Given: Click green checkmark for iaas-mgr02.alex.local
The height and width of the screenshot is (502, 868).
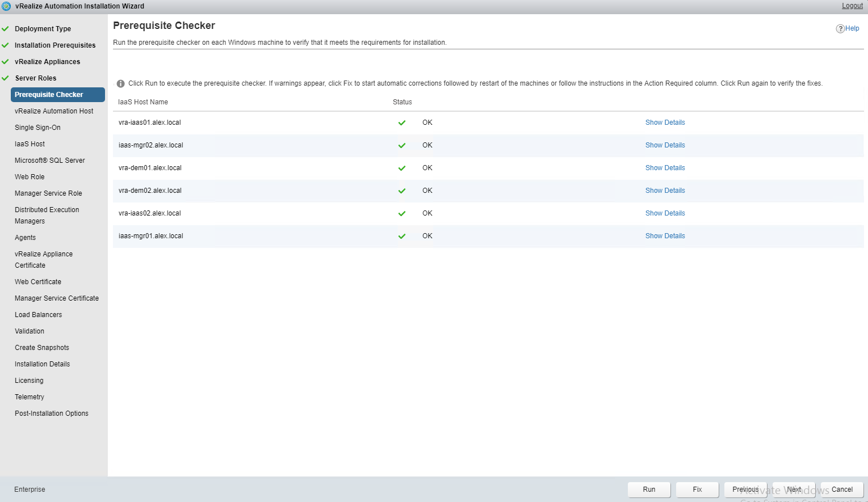Looking at the screenshot, I should click(x=402, y=145).
